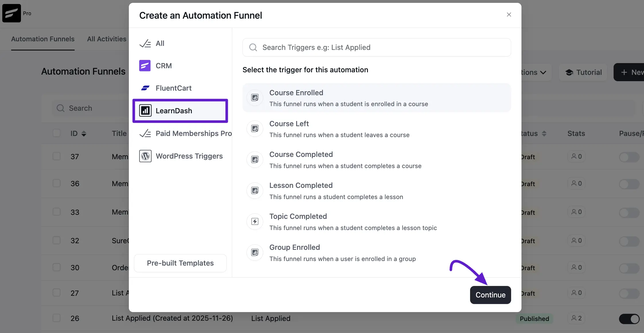Image resolution: width=644 pixels, height=333 pixels.
Task: Click the subscriber stats icon for funnel 26
Action: (574, 318)
